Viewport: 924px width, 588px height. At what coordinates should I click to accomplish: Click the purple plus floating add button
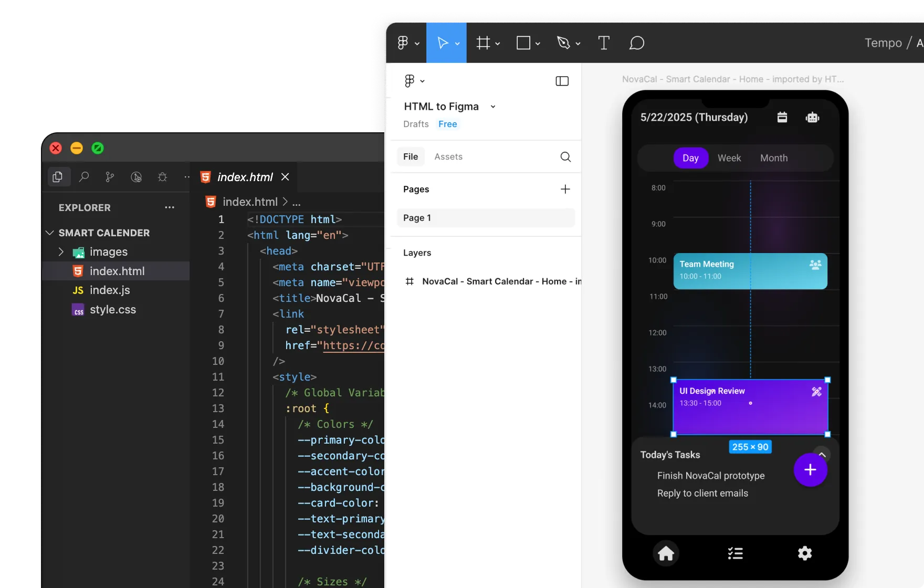tap(810, 470)
